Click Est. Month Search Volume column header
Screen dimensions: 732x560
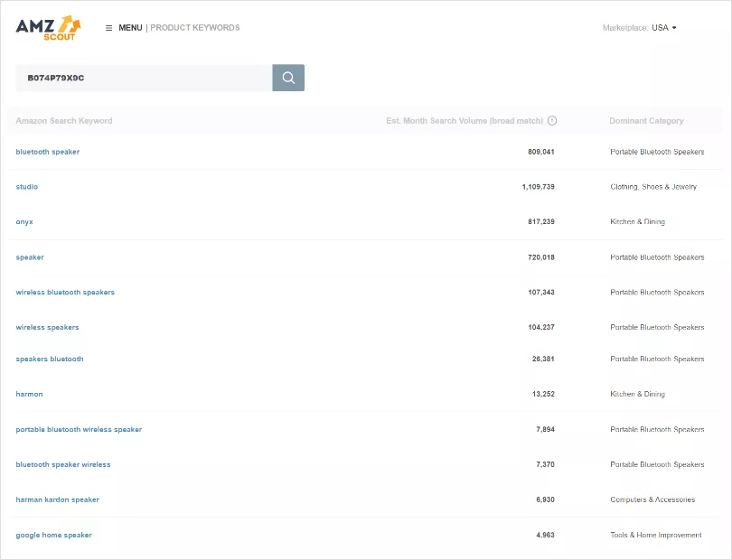(465, 120)
